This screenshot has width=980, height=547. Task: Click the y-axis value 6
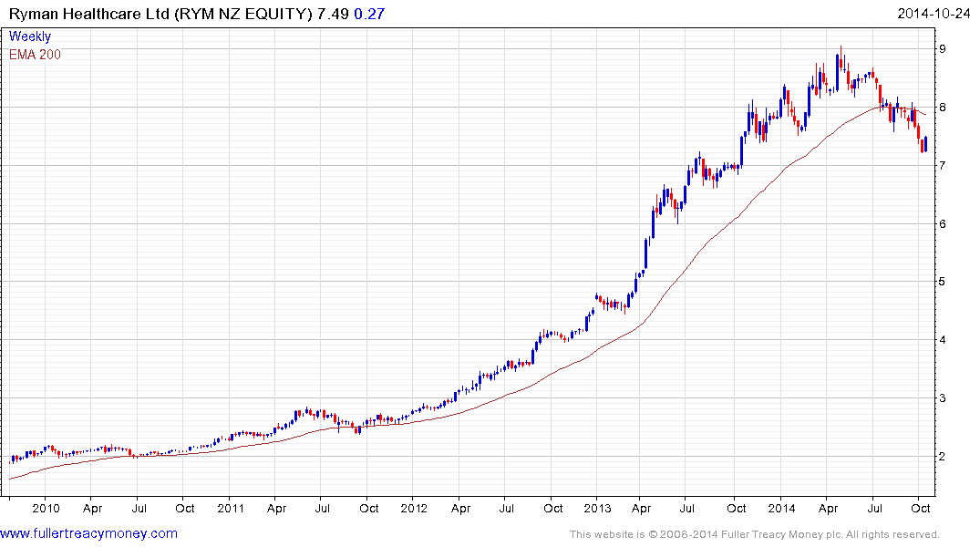pos(942,223)
